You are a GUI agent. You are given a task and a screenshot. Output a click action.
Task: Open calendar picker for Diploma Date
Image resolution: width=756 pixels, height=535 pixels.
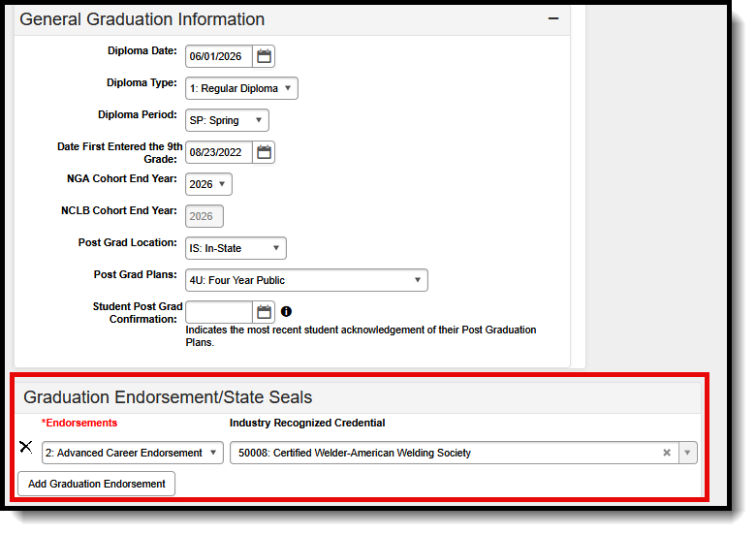click(x=264, y=56)
